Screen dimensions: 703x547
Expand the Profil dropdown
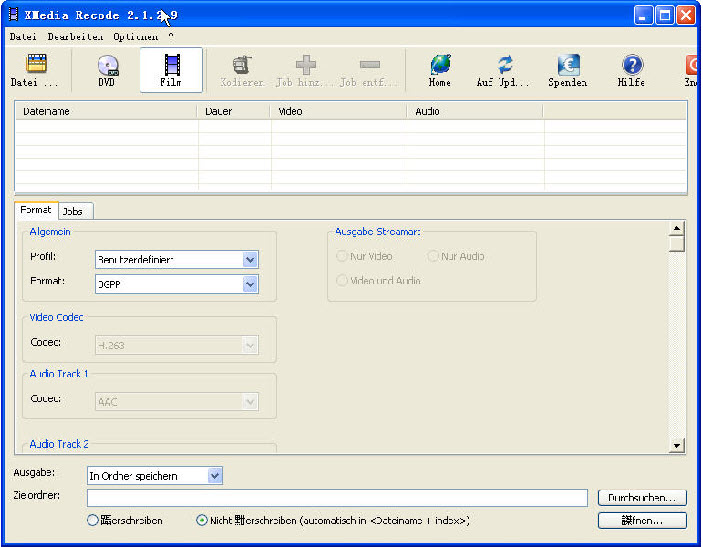[x=250, y=260]
